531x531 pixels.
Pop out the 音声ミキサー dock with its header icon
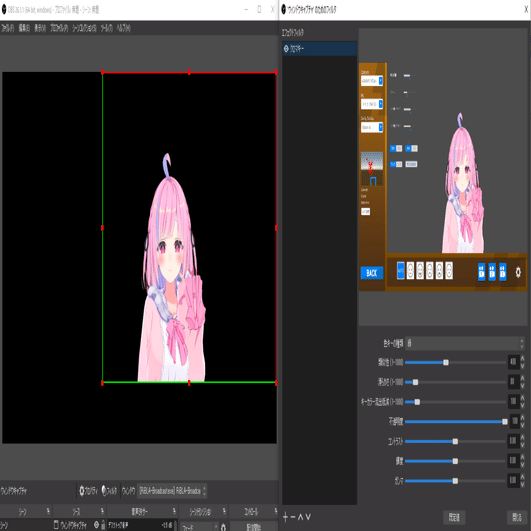pyautogui.click(x=174, y=511)
